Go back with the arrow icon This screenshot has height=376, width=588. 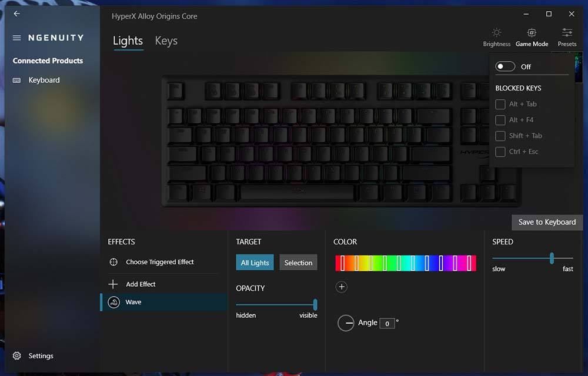(16, 14)
